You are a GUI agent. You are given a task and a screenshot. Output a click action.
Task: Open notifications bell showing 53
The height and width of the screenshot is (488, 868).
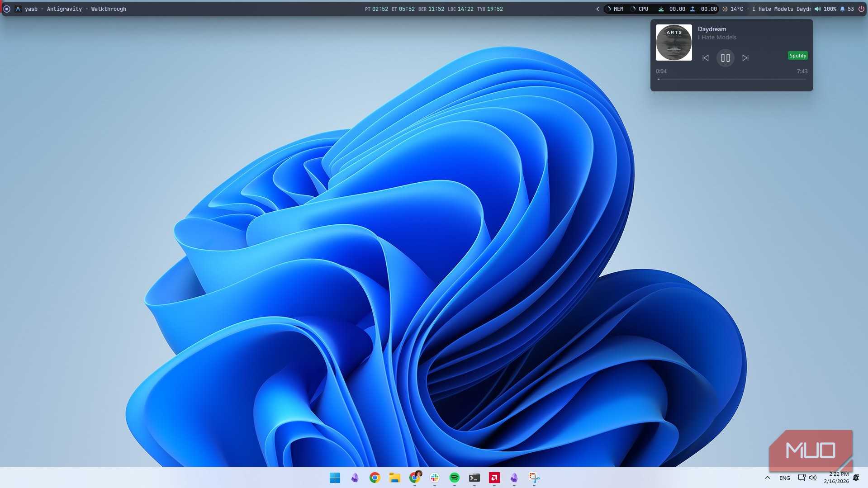[x=847, y=9]
